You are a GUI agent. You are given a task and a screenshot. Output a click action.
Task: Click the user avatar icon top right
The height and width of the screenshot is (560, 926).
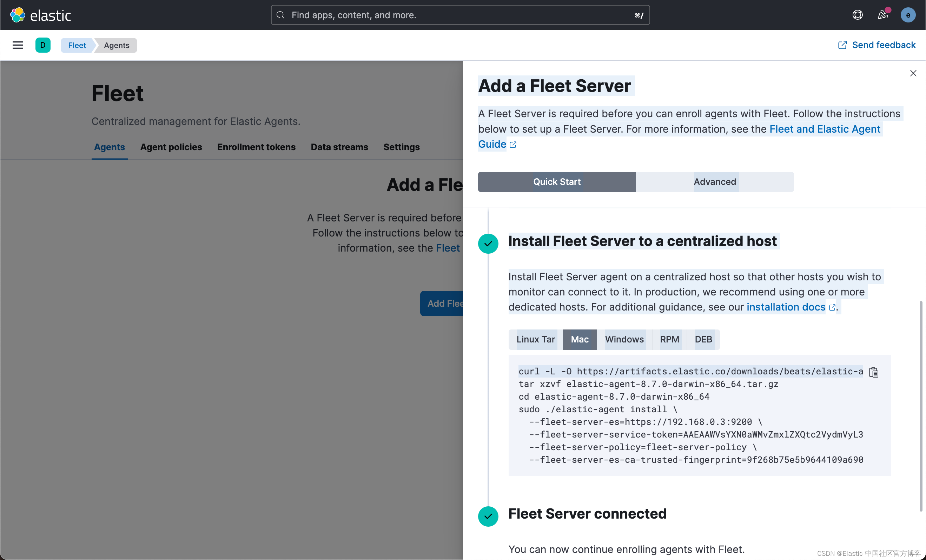[x=908, y=15]
